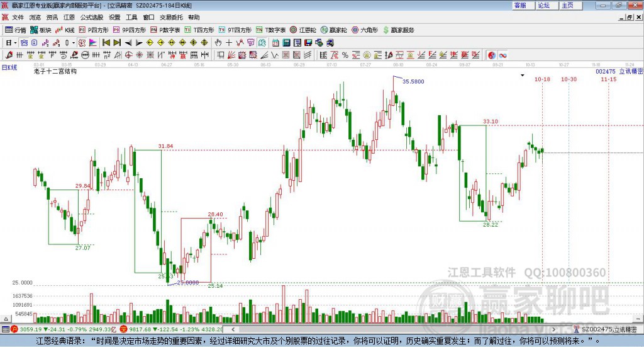Click the 论坛 forum button
Viewport: 644px width, 347px height.
click(x=547, y=5)
